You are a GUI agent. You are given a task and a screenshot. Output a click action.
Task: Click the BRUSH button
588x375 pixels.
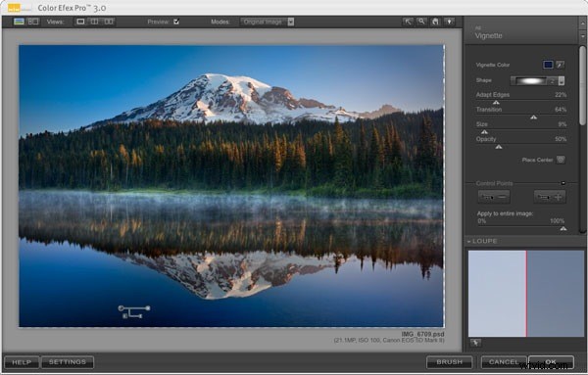[x=449, y=362]
